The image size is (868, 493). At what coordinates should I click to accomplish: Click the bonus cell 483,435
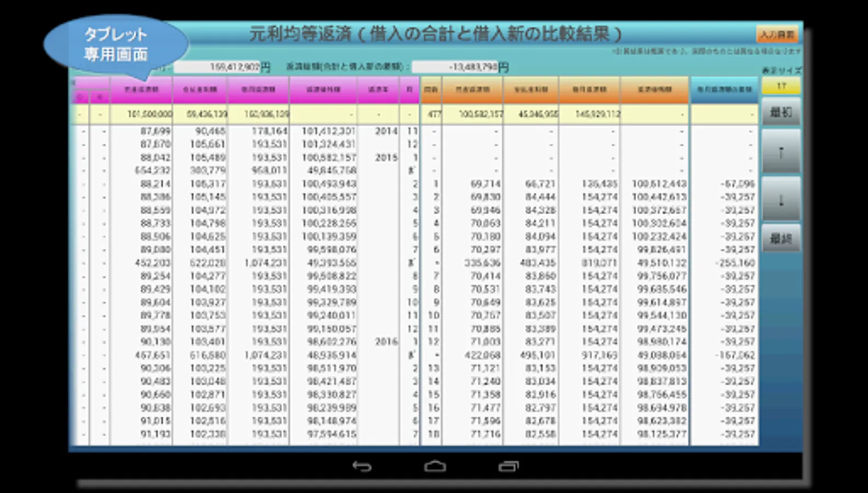tap(538, 263)
